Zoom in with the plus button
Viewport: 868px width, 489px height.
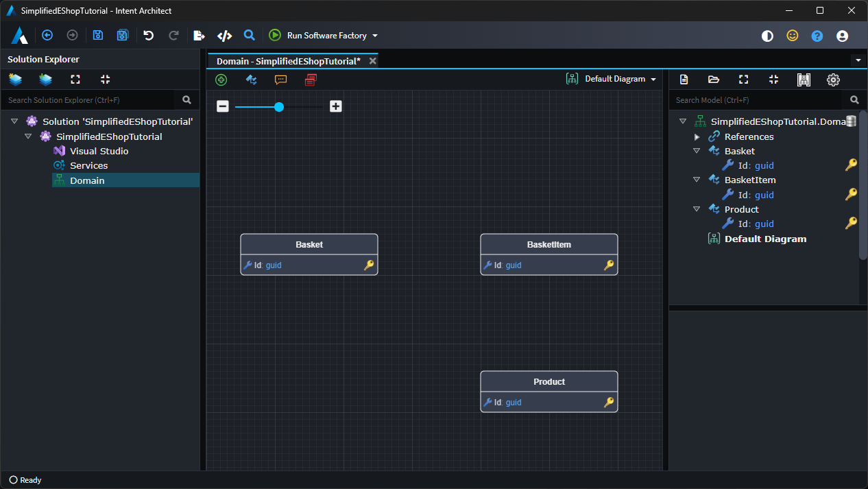336,106
